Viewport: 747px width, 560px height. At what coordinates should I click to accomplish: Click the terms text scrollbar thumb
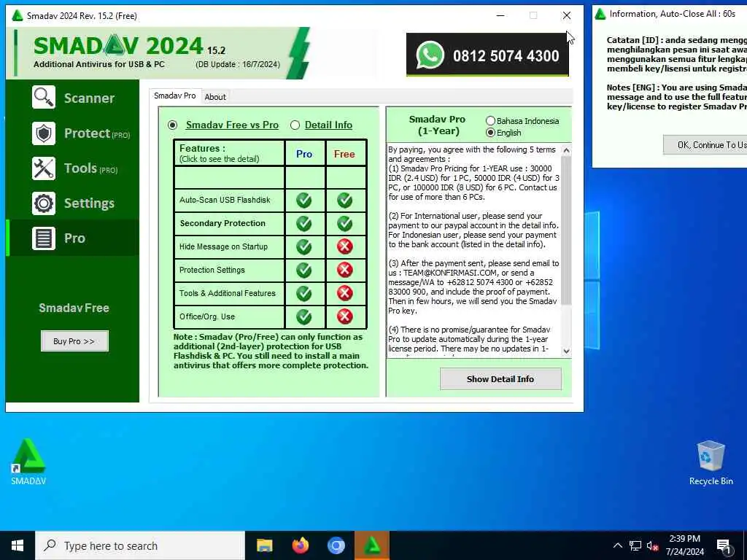point(566,230)
